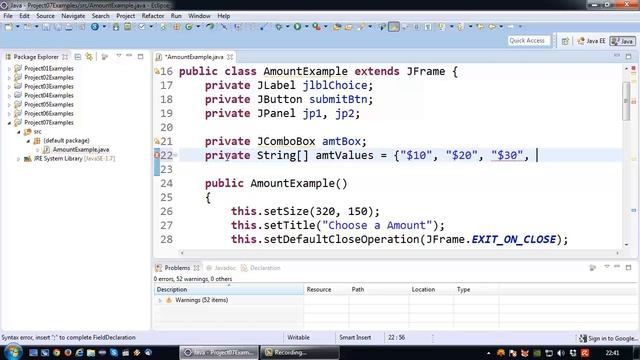The width and height of the screenshot is (640, 360).
Task: Expand the Warnings (52 items) row
Action: click(160, 300)
